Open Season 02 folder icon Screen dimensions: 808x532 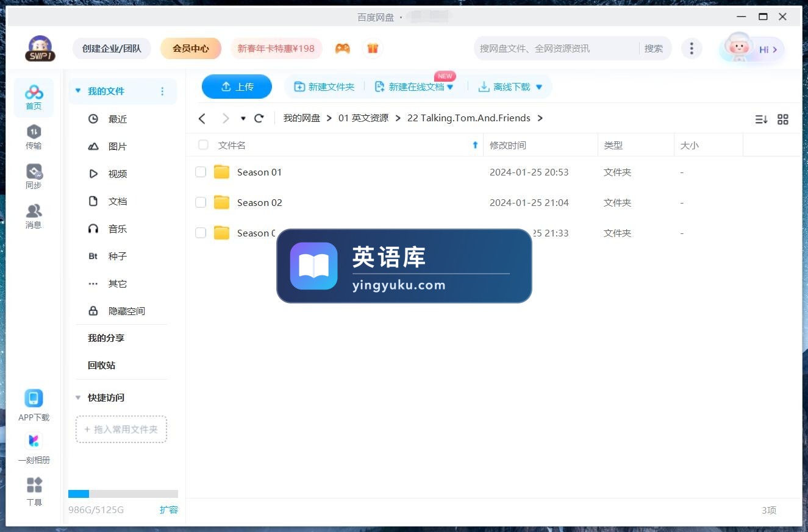click(222, 202)
